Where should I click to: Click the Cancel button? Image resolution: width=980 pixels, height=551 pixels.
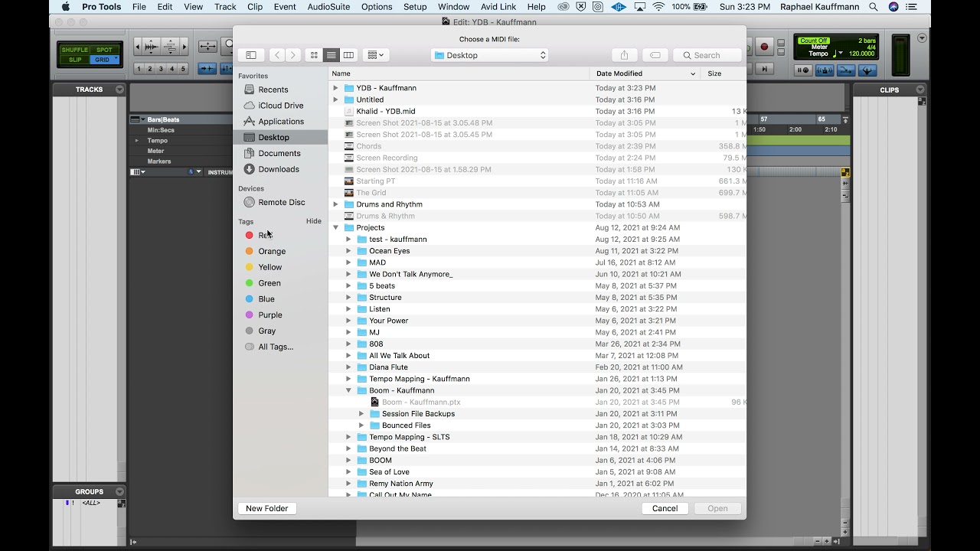665,508
